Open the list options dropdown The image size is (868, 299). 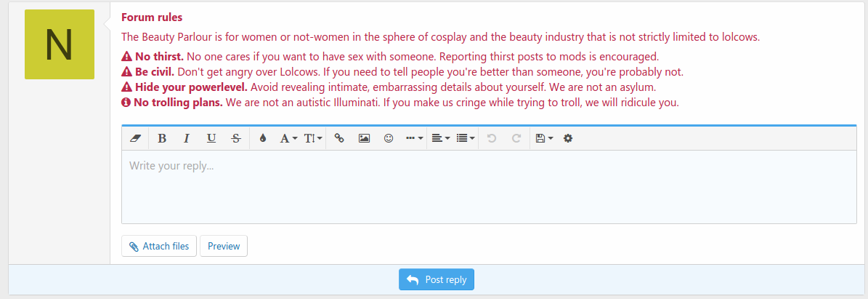click(x=466, y=139)
